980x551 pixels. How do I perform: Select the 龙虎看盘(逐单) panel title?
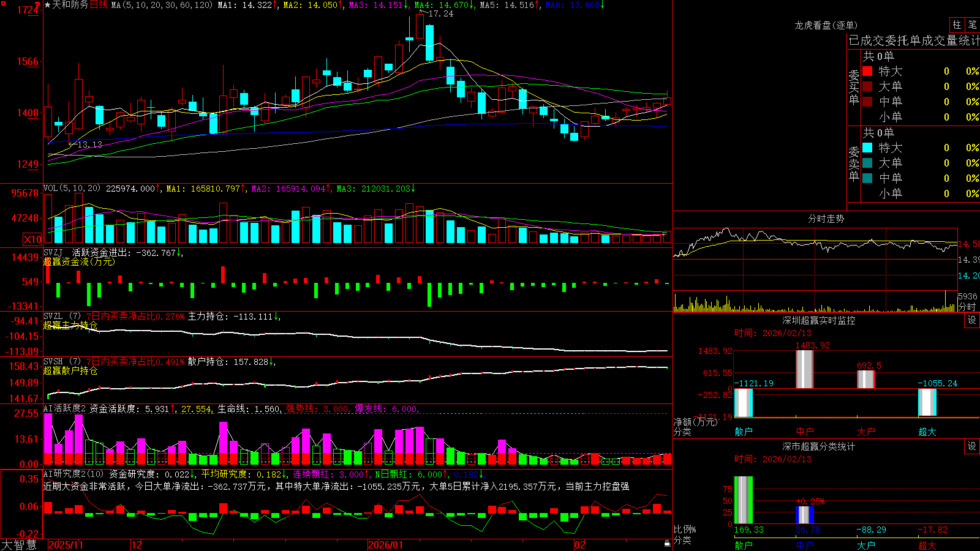click(826, 25)
